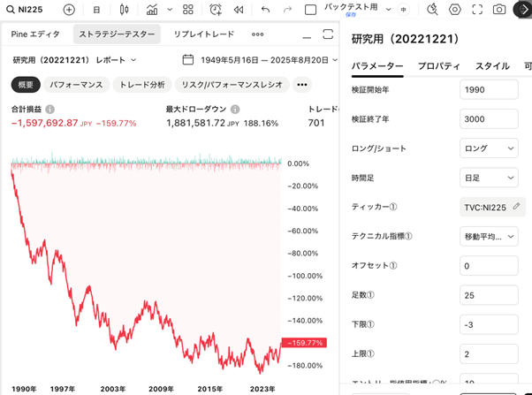Select the パフォーマンス report button
This screenshot has width=532, height=395.
click(x=76, y=85)
